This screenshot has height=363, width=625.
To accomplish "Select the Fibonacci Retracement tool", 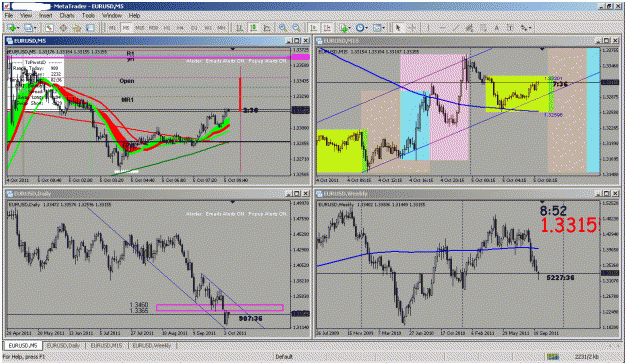I will pos(483,27).
